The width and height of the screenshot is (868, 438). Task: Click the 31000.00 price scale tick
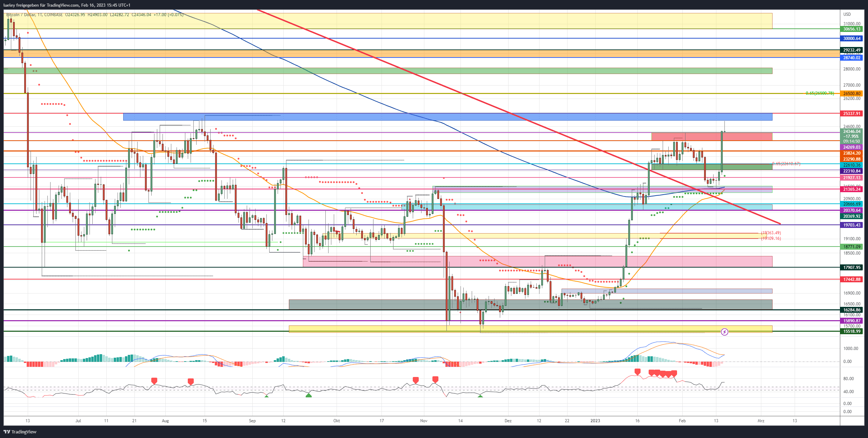tap(852, 24)
